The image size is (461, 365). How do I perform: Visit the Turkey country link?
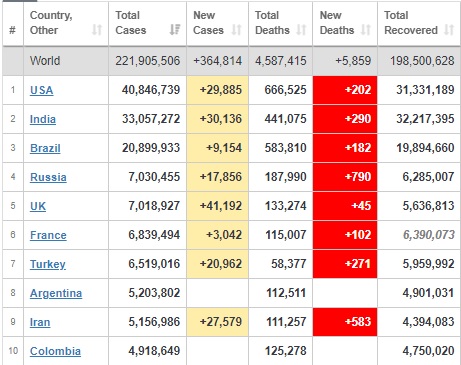point(48,264)
